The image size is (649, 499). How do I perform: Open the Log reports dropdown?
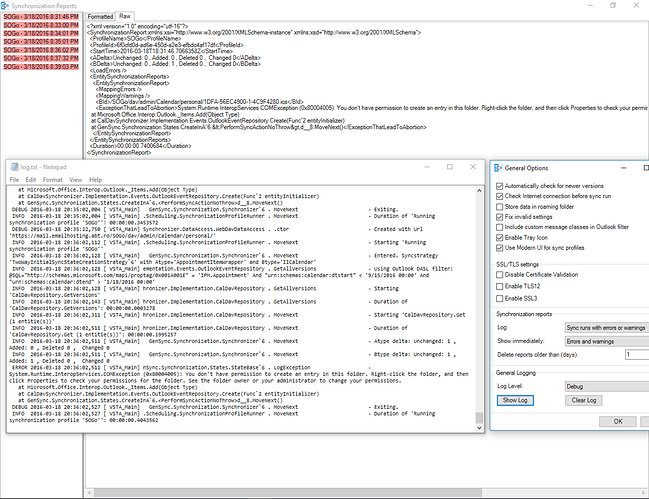point(607,328)
